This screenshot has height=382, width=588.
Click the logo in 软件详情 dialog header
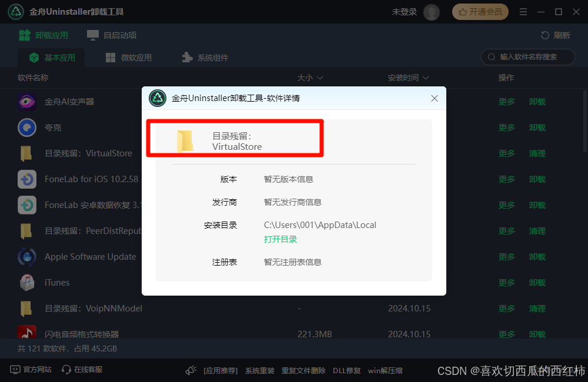click(x=158, y=98)
